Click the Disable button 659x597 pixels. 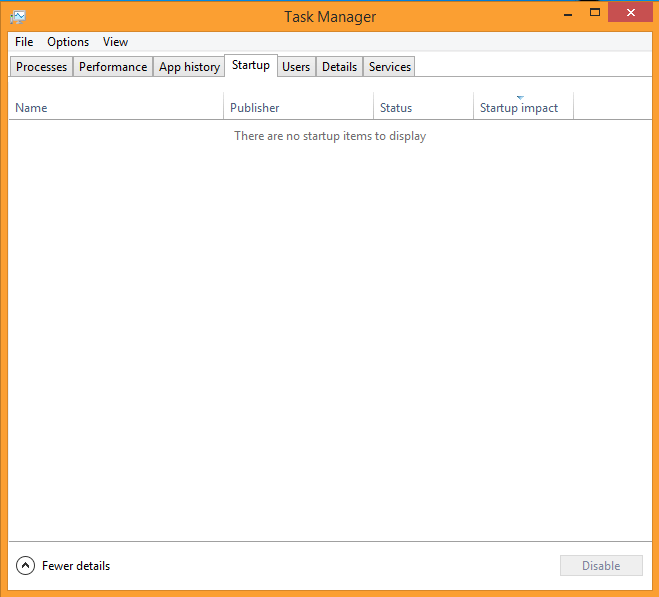coord(601,565)
